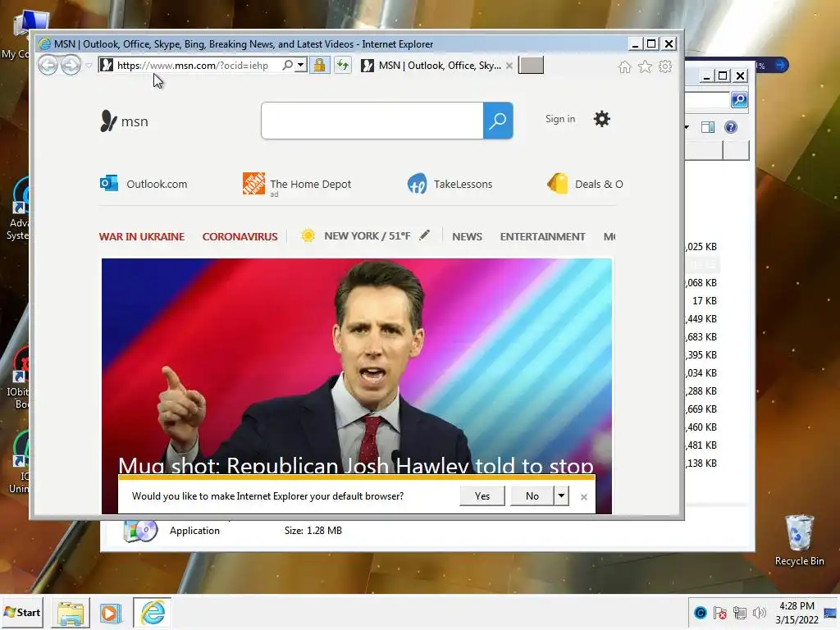Go forward with the IE Forward arrow
Screen dimensions: 840x630
coord(71,66)
